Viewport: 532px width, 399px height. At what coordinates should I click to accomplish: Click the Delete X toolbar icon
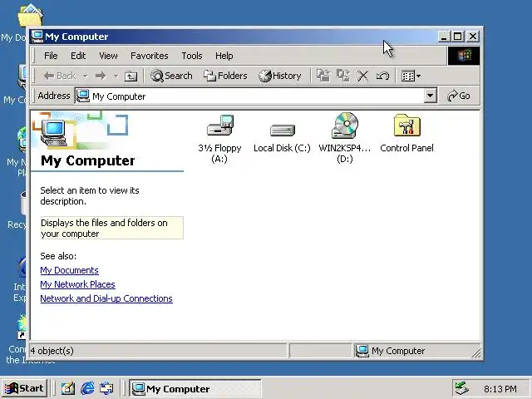(362, 76)
